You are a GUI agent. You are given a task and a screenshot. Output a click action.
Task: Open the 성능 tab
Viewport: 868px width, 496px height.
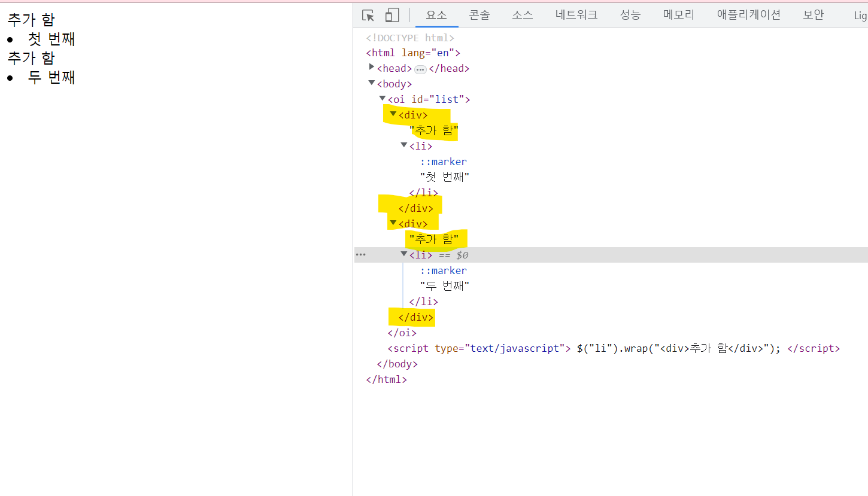coord(630,15)
